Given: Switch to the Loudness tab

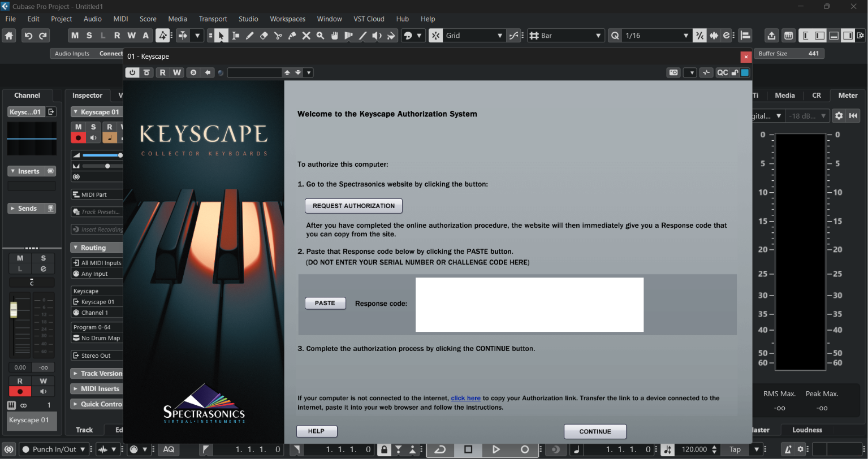Looking at the screenshot, I should tap(807, 430).
